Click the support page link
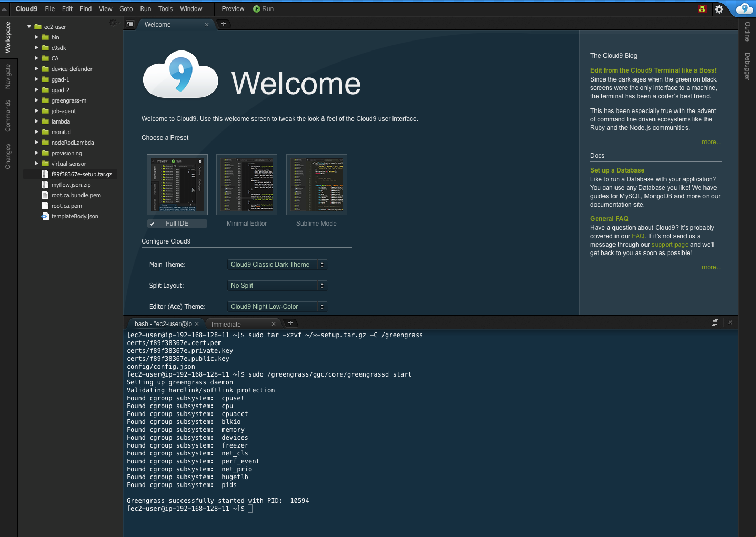This screenshot has width=756, height=537. (x=670, y=245)
